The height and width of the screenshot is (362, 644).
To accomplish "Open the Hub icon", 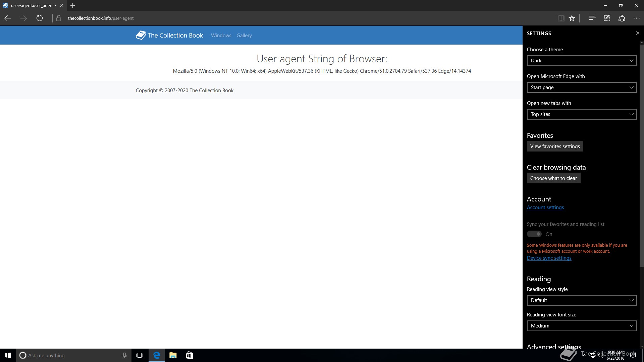I will (592, 18).
